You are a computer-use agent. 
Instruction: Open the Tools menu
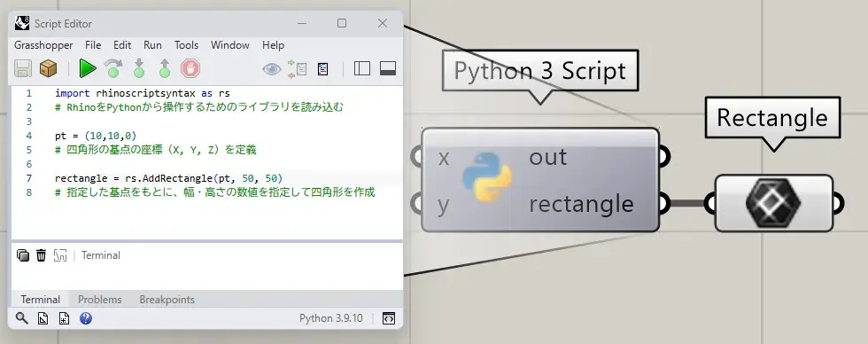[x=187, y=45]
